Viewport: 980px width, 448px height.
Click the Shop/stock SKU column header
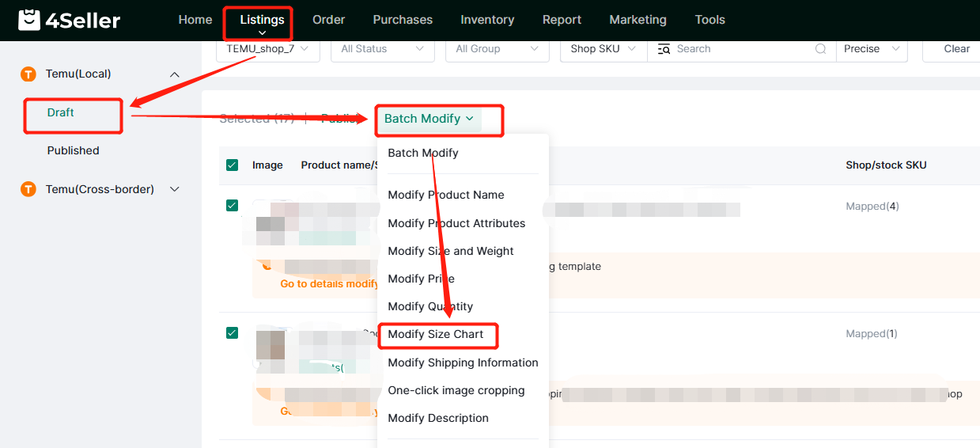886,165
